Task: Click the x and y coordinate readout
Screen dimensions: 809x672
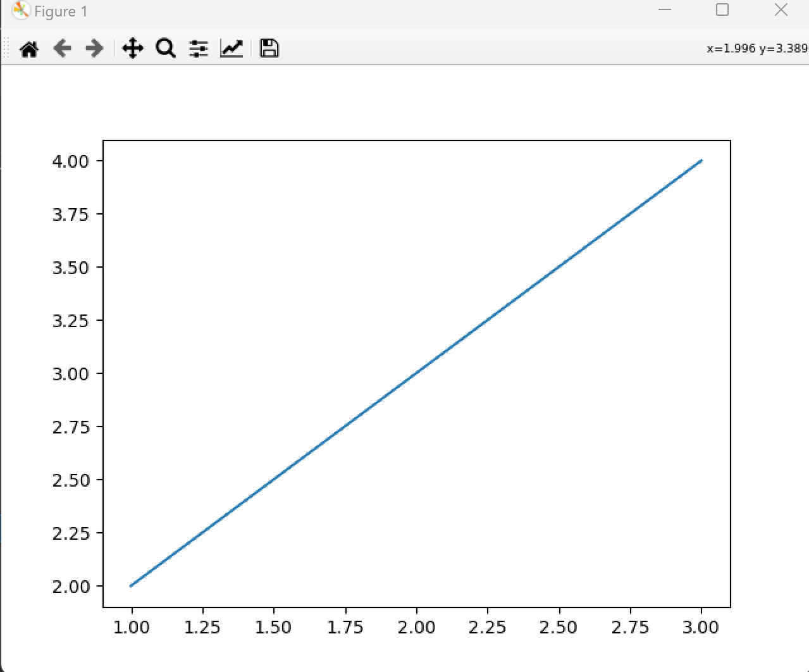Action: (x=757, y=49)
